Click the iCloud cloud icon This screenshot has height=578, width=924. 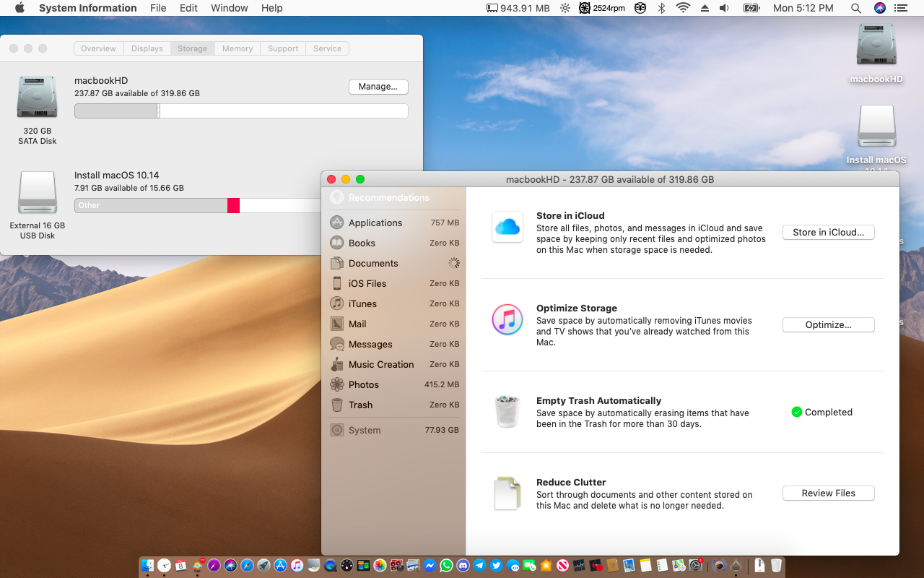tap(507, 227)
